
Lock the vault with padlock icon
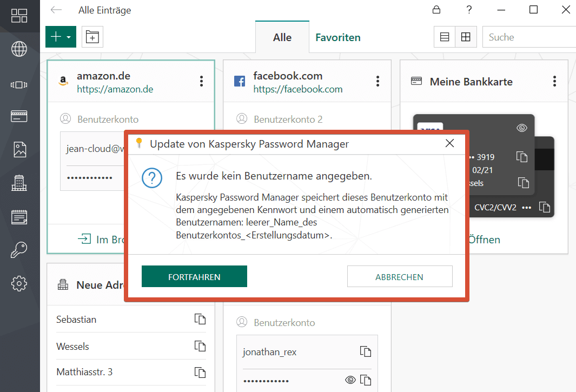436,10
